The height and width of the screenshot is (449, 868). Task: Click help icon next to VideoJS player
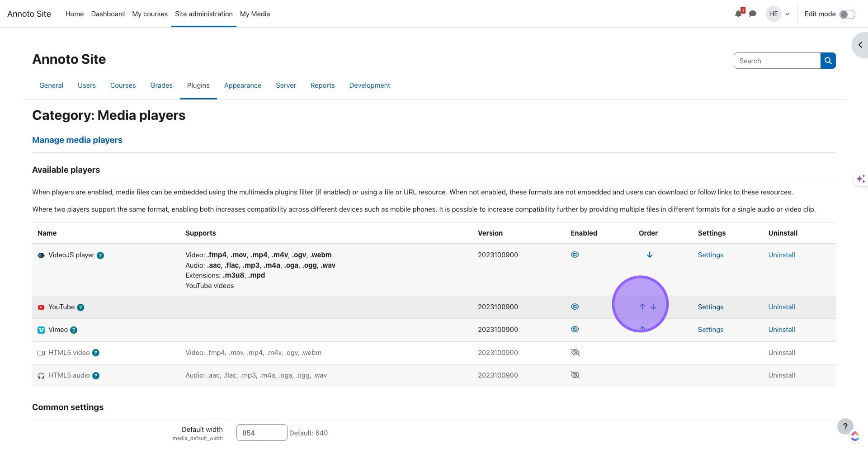100,255
